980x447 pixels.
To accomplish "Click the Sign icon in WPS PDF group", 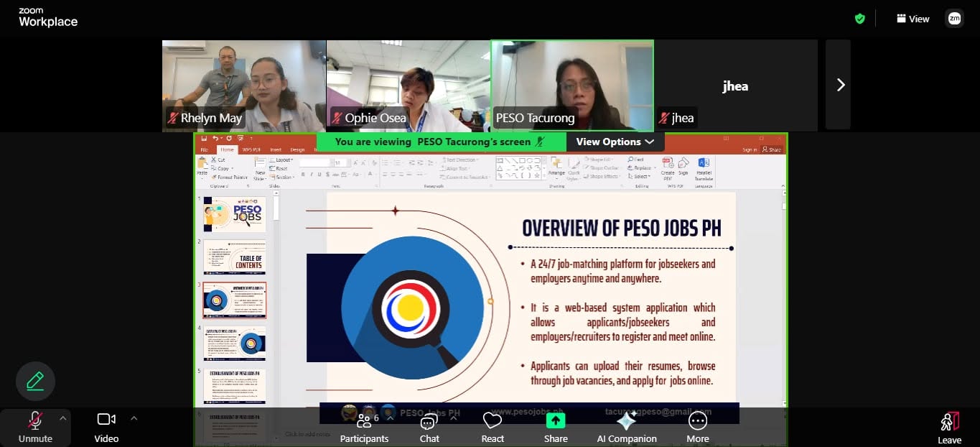I will [683, 165].
